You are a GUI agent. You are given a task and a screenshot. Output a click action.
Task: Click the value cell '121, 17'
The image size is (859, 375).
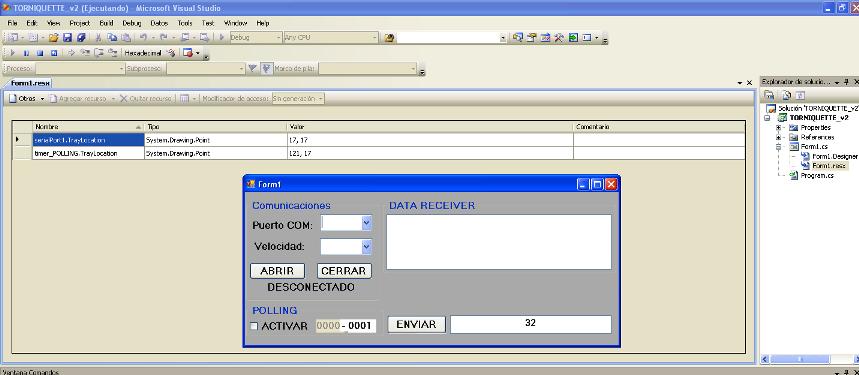pyautogui.click(x=430, y=153)
